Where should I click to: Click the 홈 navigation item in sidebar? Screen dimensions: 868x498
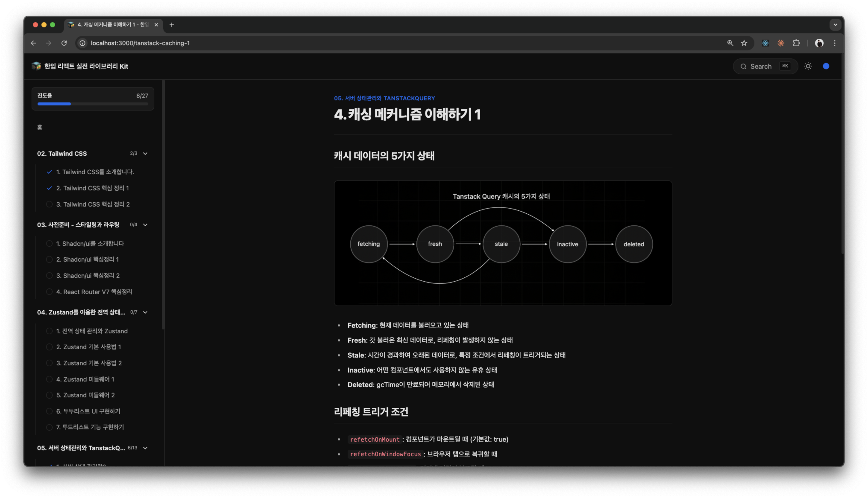click(x=40, y=128)
